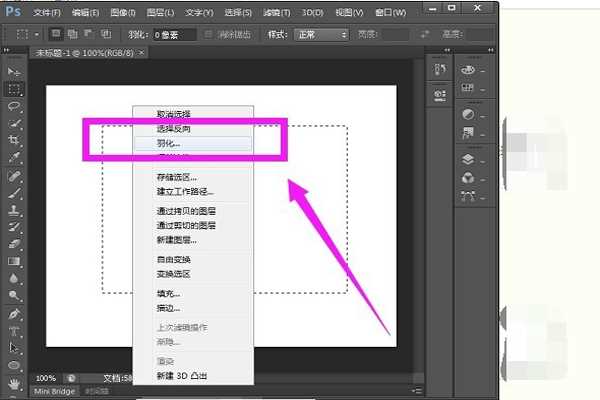Select the Ellipse shape tool
The height and width of the screenshot is (400, 600).
14,365
